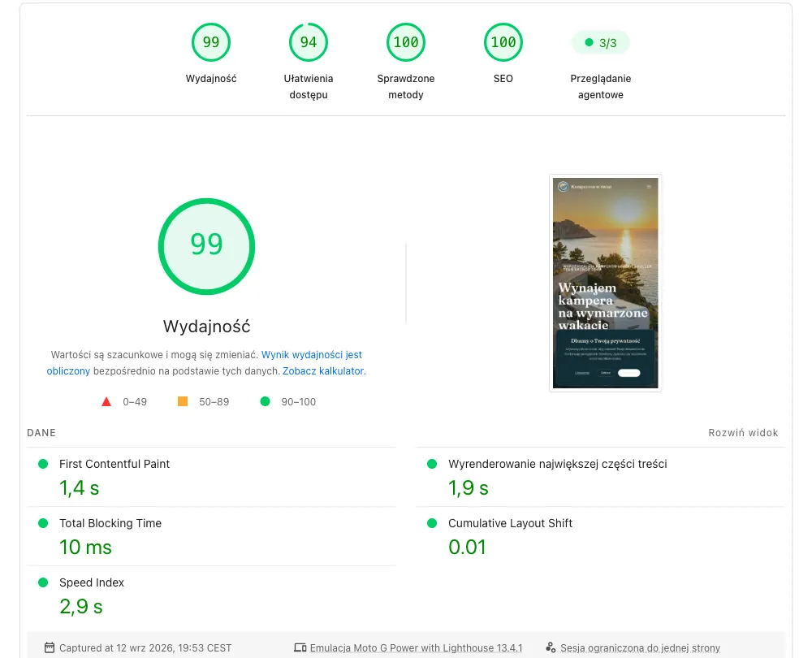Click the red triangle 0–49 legend icon
The image size is (812, 658).
coord(106,401)
